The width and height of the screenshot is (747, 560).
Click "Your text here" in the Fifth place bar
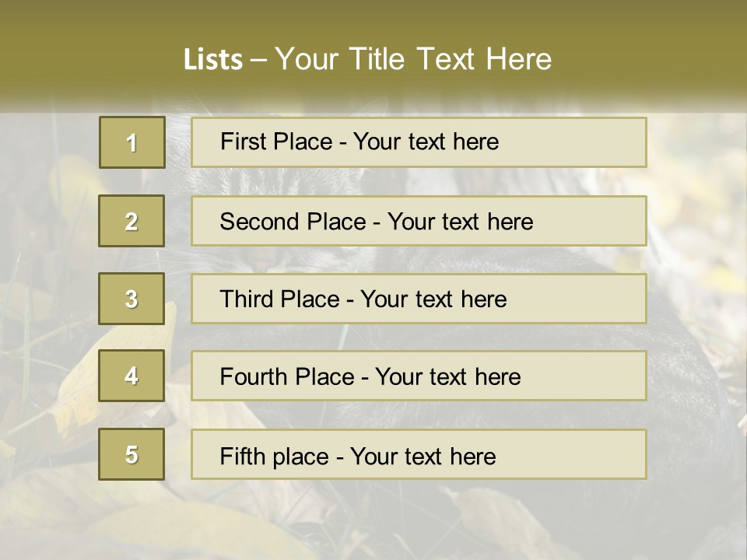(423, 456)
